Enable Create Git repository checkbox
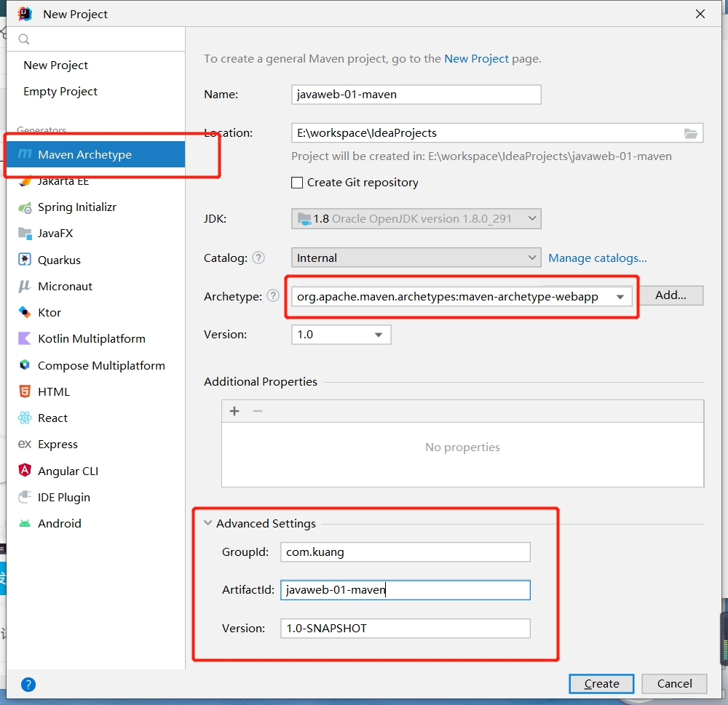The width and height of the screenshot is (728, 705). [297, 183]
